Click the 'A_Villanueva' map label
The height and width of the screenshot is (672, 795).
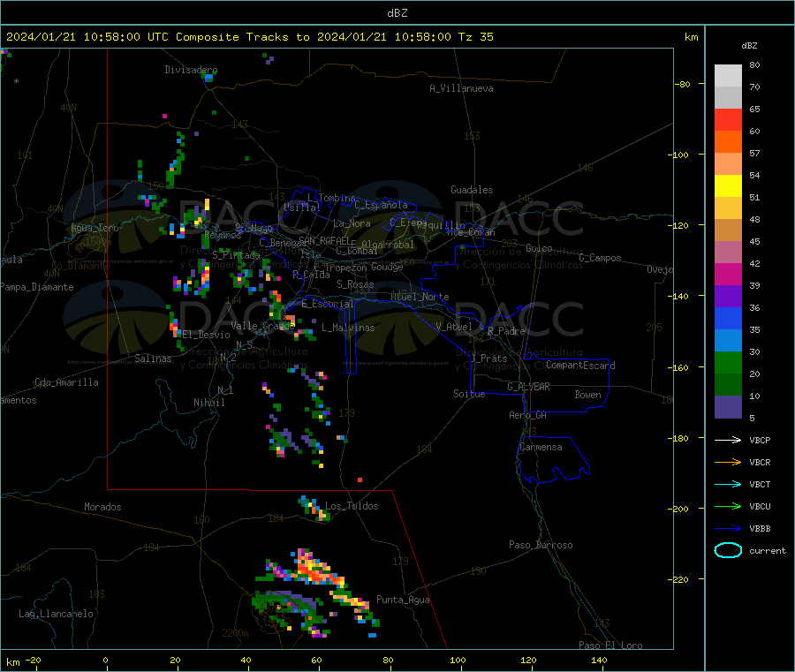(461, 88)
